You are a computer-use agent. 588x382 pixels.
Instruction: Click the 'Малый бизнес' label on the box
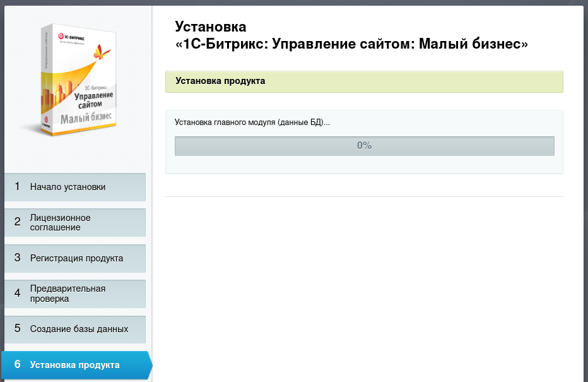click(86, 118)
